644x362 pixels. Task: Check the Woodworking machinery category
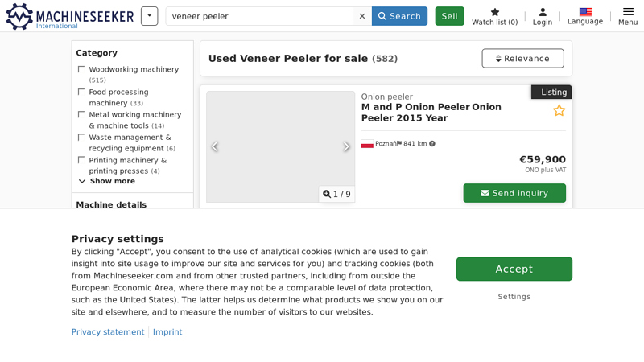[81, 70]
